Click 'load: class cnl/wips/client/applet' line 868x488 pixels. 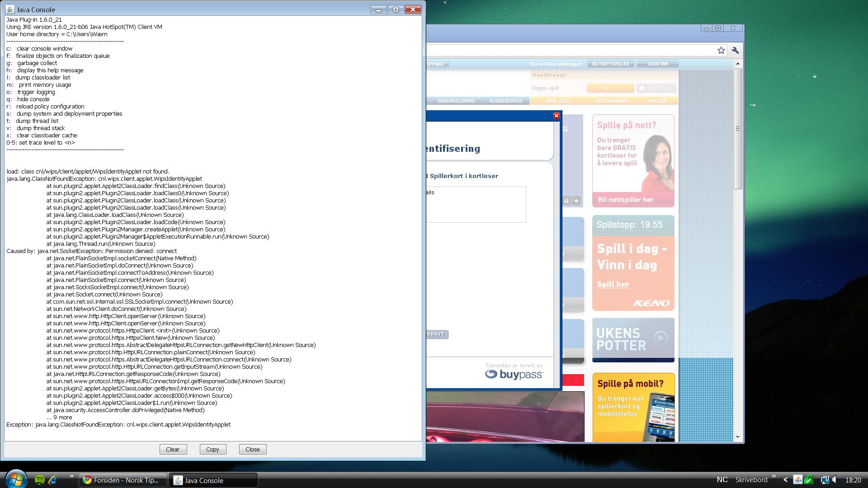click(x=88, y=171)
